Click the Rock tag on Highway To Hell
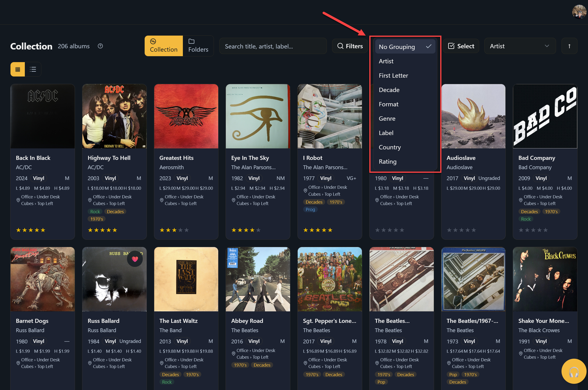The width and height of the screenshot is (588, 390). pyautogui.click(x=95, y=211)
